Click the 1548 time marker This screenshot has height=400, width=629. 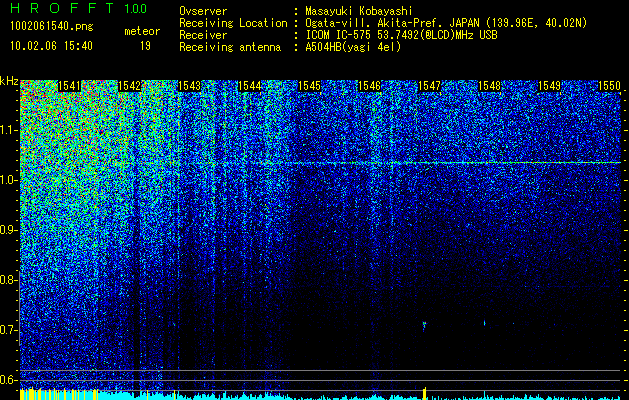pos(489,86)
